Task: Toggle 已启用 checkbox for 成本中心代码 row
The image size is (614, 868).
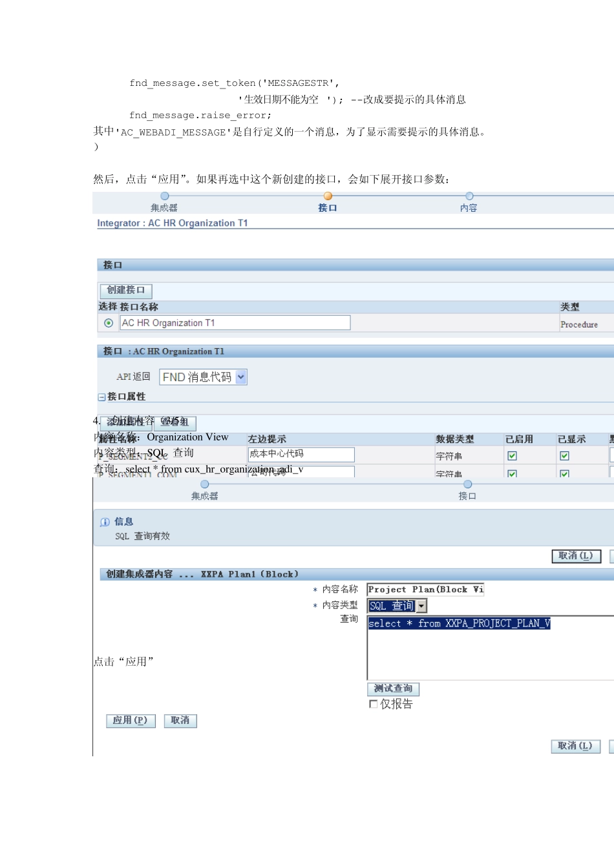Action: click(512, 456)
